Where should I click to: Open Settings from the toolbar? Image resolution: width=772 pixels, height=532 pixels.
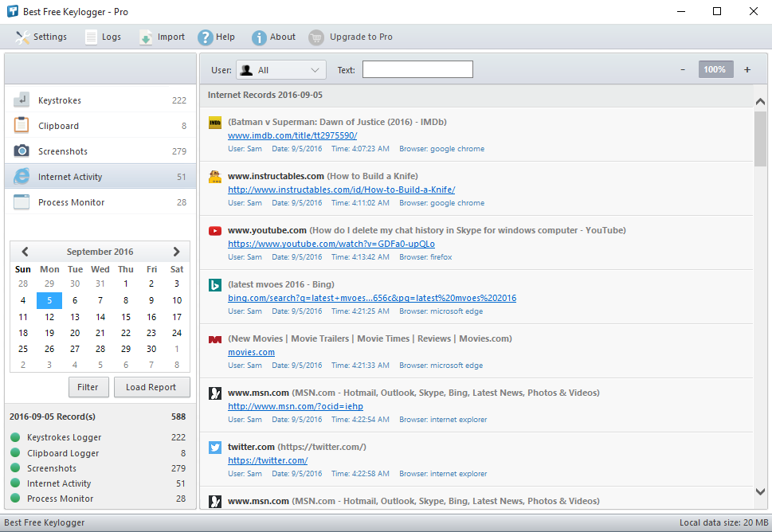[x=41, y=37]
